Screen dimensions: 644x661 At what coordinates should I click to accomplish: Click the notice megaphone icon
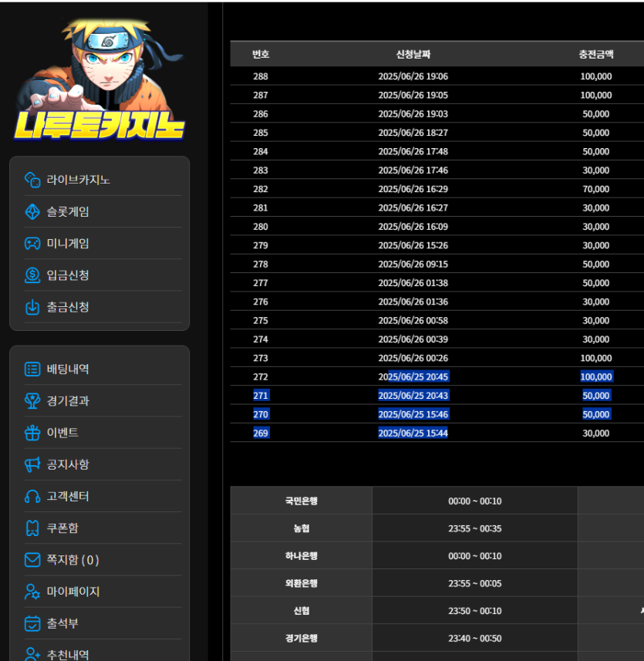32,464
